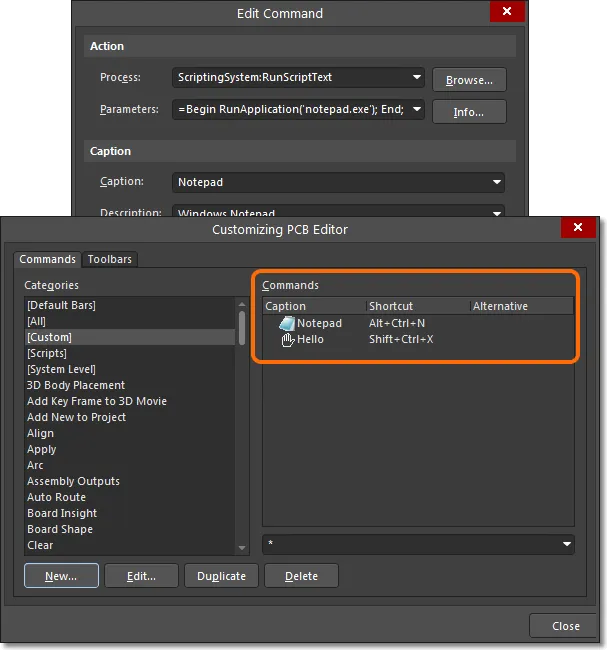The image size is (607, 650).
Task: Click the Caption column header
Action: coord(315,306)
